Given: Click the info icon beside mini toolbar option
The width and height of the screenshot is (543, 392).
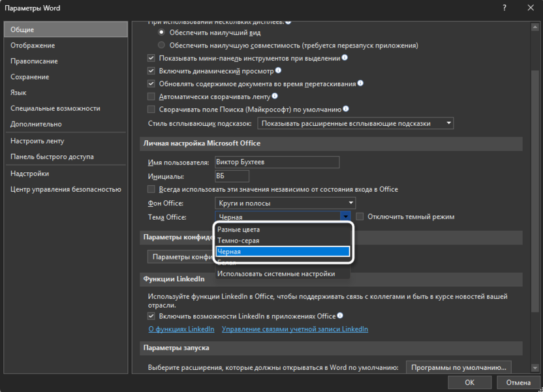Looking at the screenshot, I should coord(344,57).
